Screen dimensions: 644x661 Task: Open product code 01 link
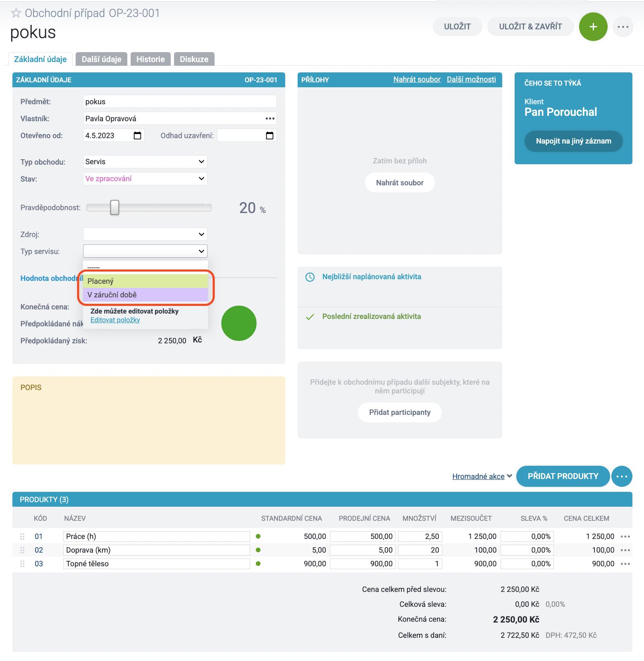39,536
